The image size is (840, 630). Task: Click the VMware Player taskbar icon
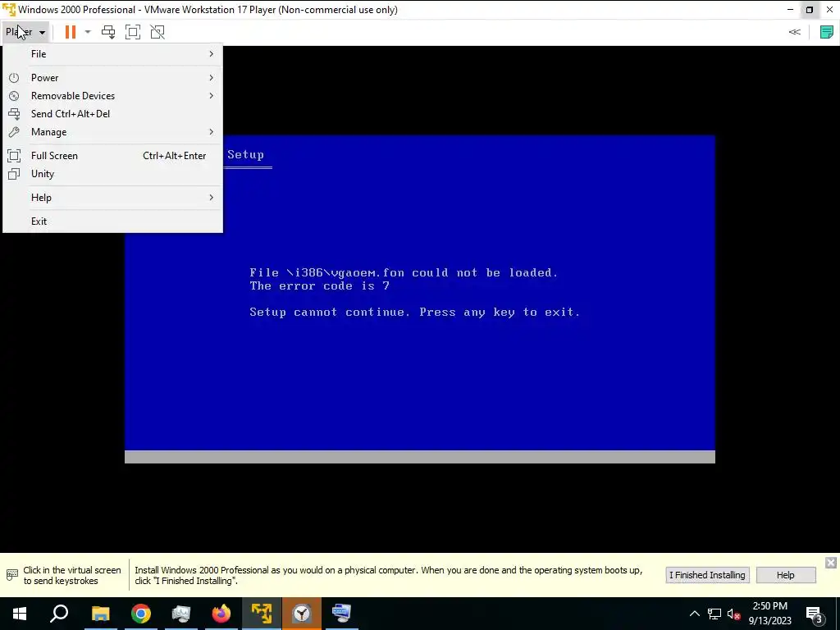click(262, 614)
